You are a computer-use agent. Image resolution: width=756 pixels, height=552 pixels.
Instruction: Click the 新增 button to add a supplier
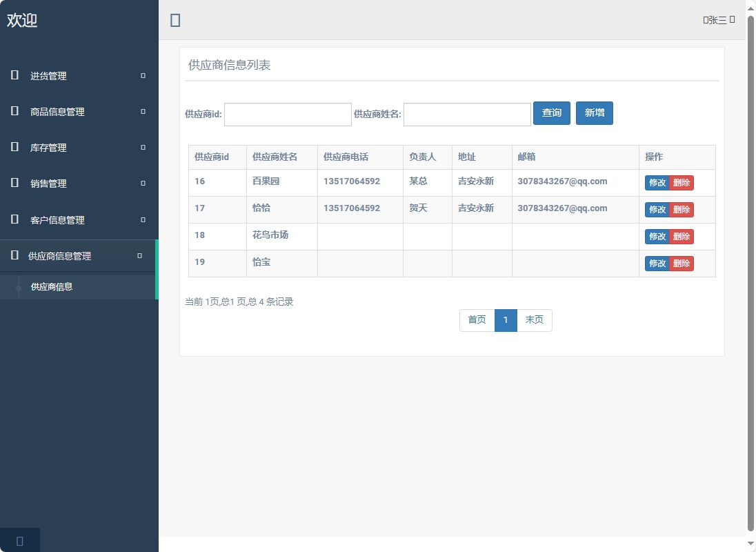coord(594,113)
